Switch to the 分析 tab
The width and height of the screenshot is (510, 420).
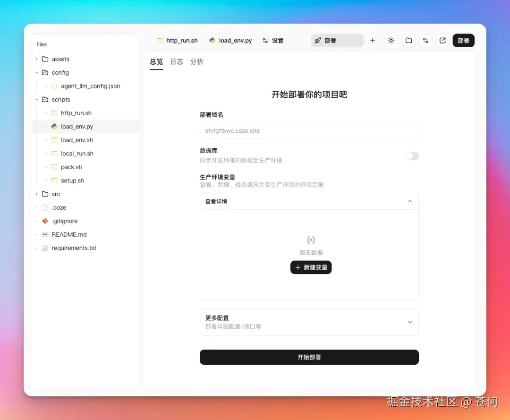[x=197, y=61]
